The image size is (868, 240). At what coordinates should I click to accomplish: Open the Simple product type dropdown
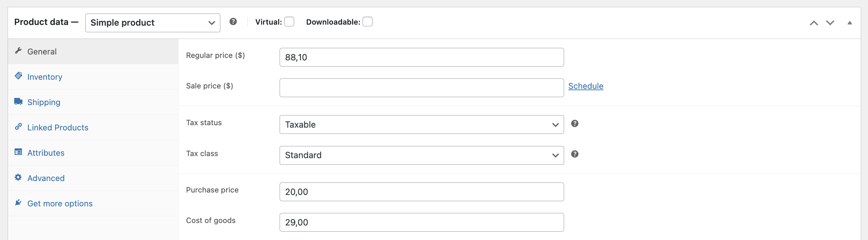pos(153,23)
